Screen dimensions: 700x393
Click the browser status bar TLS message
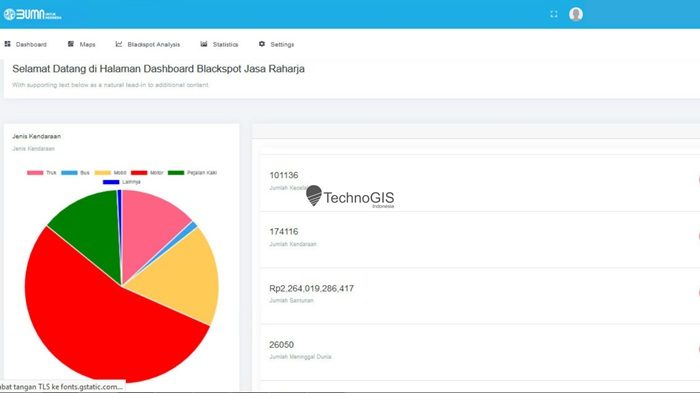[x=62, y=387]
